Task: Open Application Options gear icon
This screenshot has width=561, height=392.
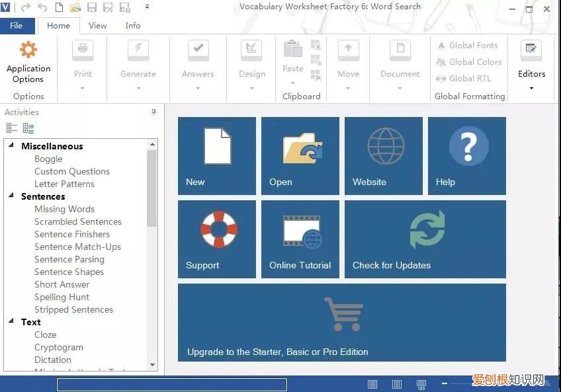Action: coord(28,50)
